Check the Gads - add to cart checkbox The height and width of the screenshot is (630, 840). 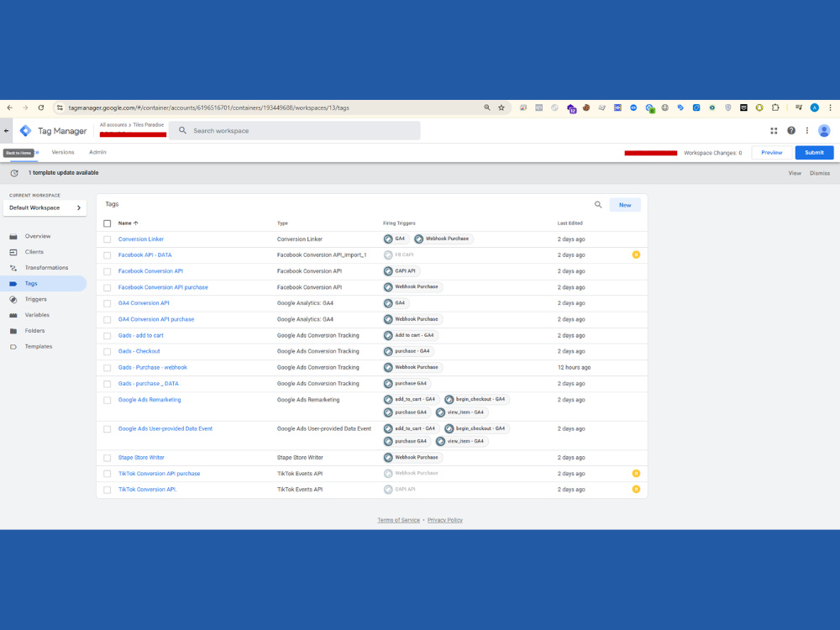(108, 336)
